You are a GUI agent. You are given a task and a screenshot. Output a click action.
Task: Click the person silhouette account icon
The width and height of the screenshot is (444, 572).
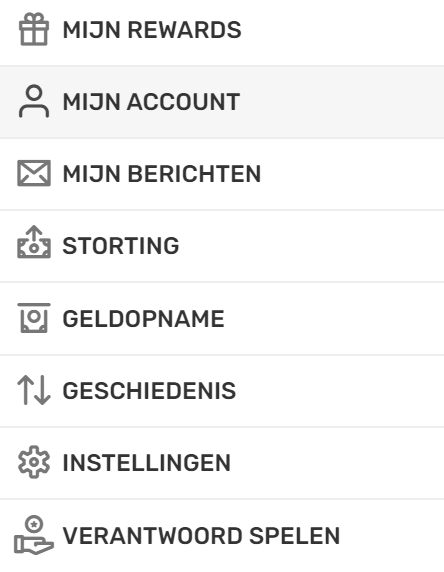point(34,101)
